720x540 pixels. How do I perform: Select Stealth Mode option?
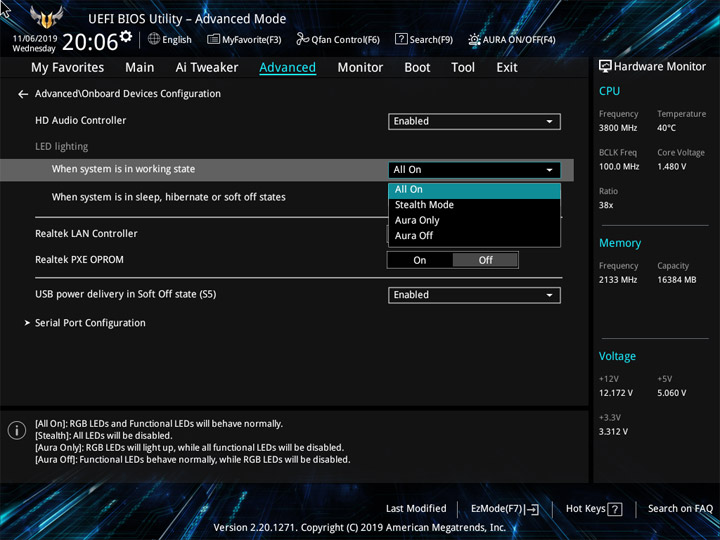tap(474, 205)
